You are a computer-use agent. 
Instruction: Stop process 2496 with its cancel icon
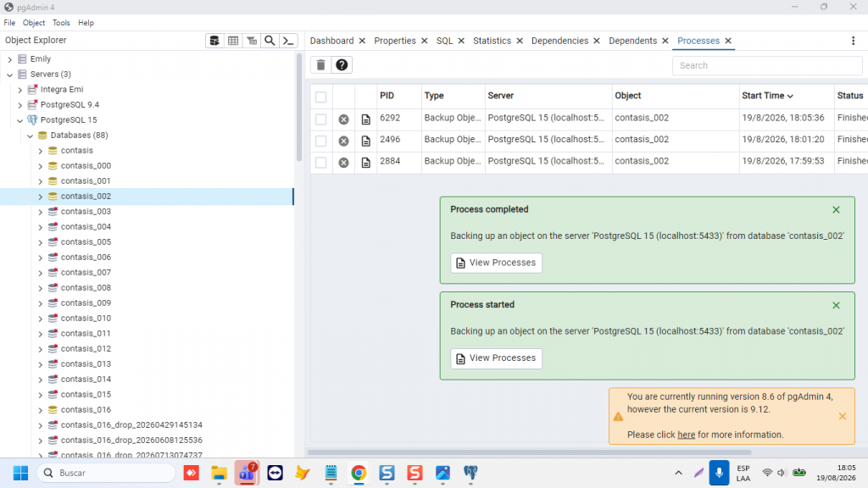344,141
